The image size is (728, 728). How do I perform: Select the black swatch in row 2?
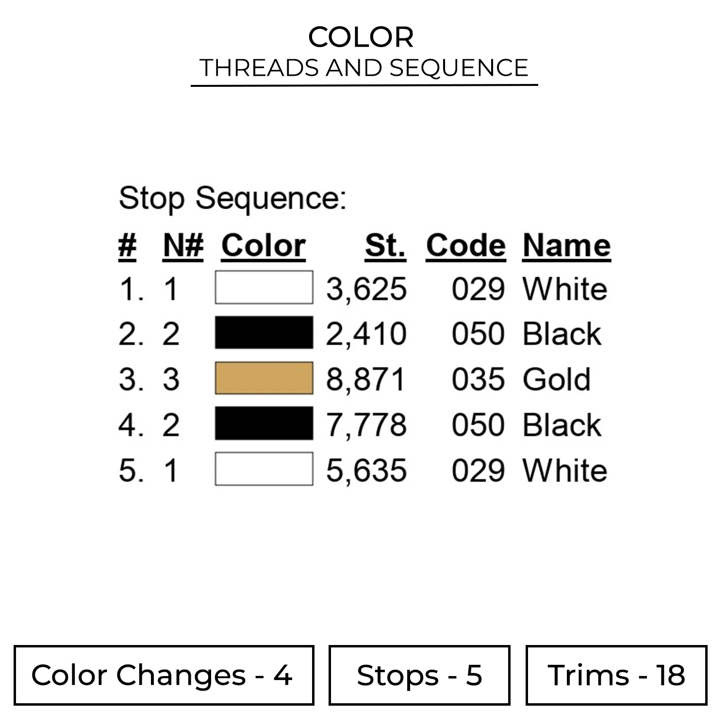[x=264, y=332]
